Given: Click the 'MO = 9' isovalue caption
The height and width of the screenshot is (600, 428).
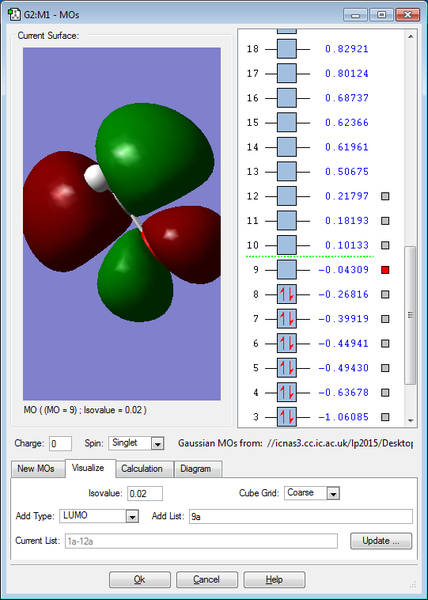Looking at the screenshot, I should [85, 410].
